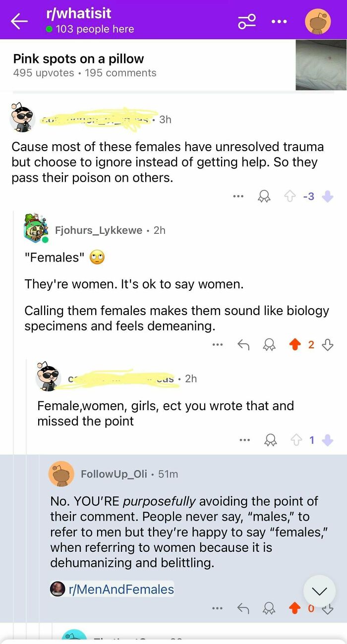The width and height of the screenshot is (347, 644).
Task: Open the three-dot overflow menu in the header
Action: point(279,21)
